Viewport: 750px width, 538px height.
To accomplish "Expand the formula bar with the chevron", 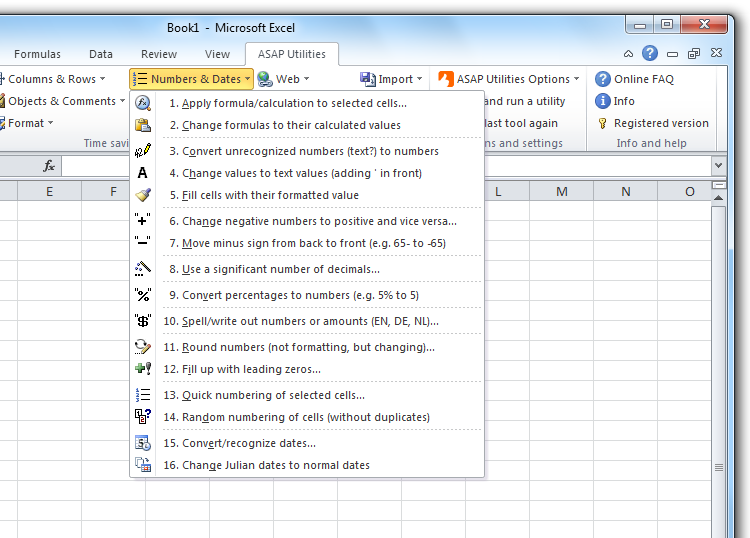I will pos(718,165).
